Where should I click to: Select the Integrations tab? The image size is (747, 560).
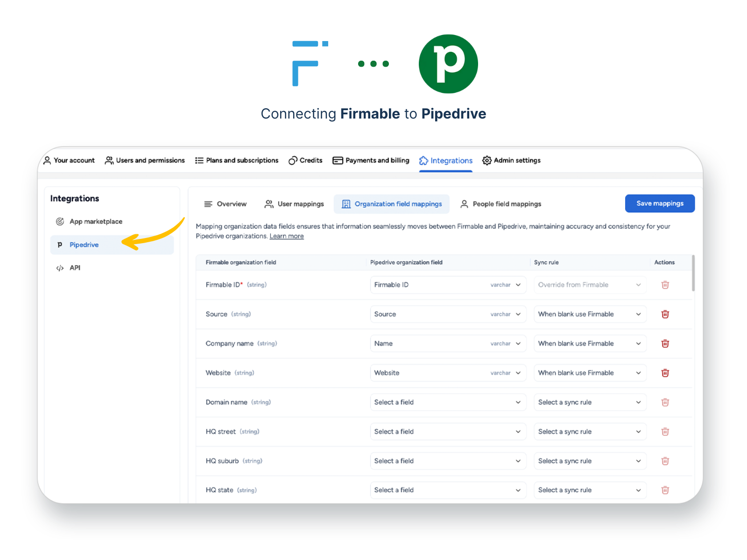[x=446, y=161]
